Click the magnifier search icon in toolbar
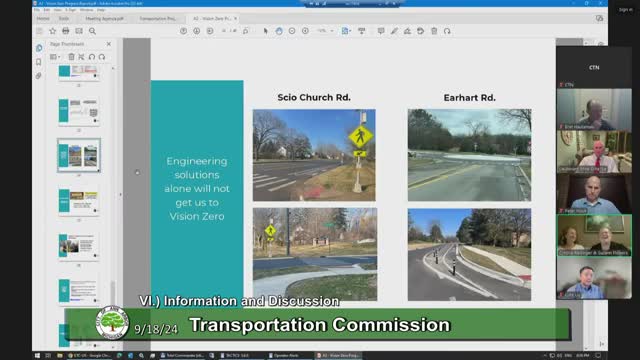Viewport: 640px width, 360px height. coord(93,31)
